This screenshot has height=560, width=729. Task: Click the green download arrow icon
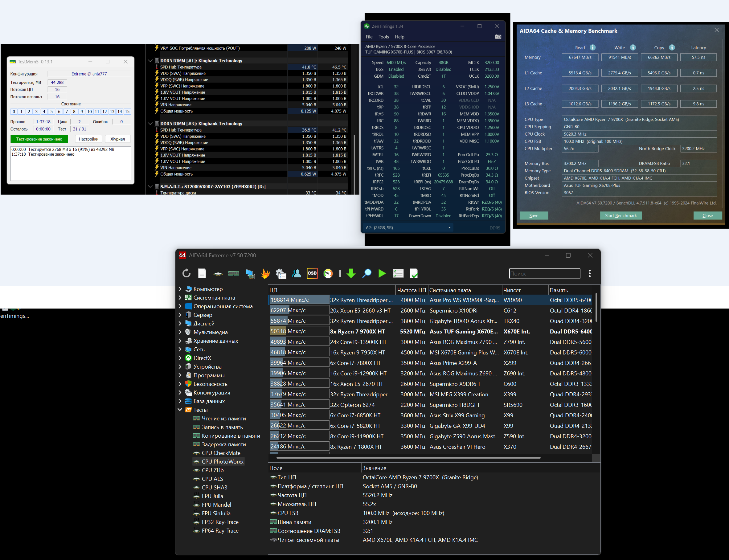pos(351,273)
